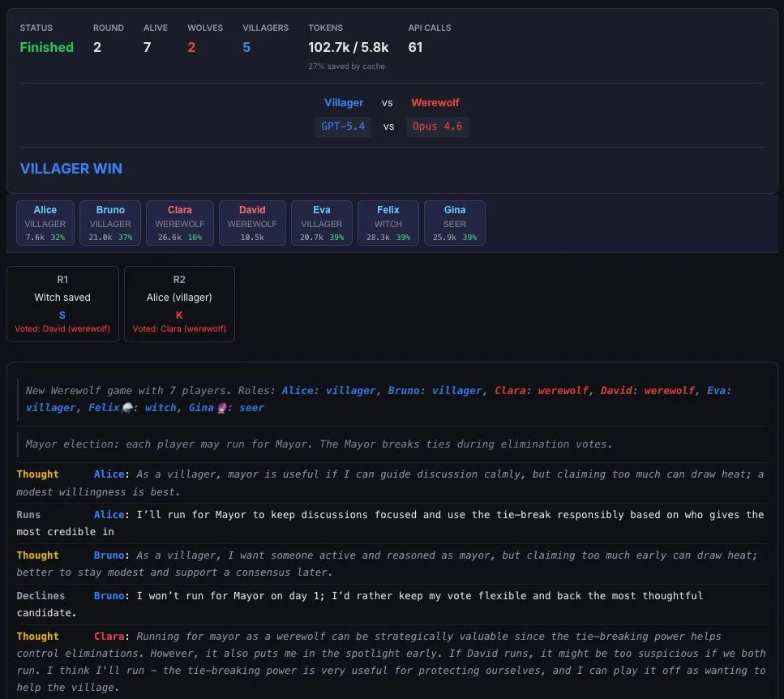Screen dimensions: 784x699
Task: Click the VILLAGER WIN heading
Action: coord(71,169)
